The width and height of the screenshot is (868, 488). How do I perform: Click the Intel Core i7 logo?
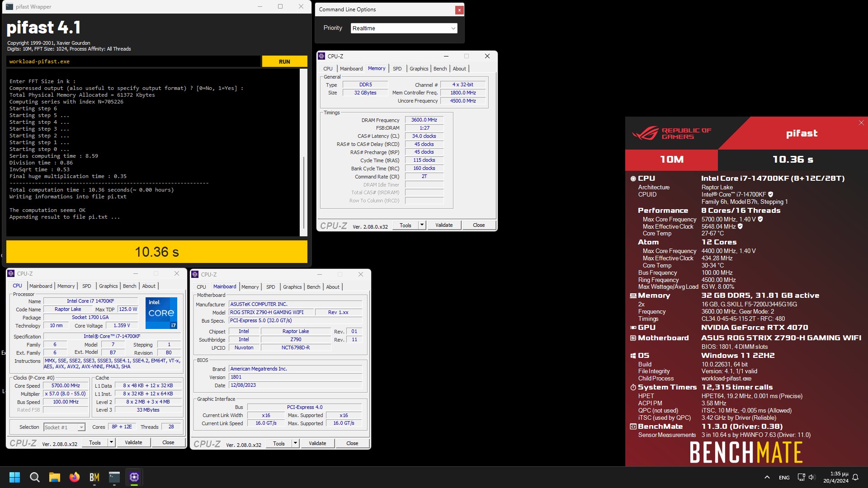click(161, 313)
